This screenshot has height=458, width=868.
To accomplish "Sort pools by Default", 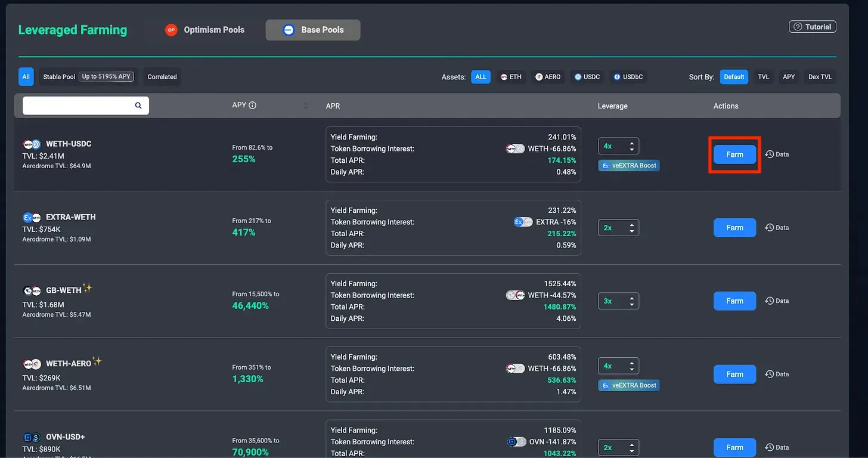I will 734,77.
